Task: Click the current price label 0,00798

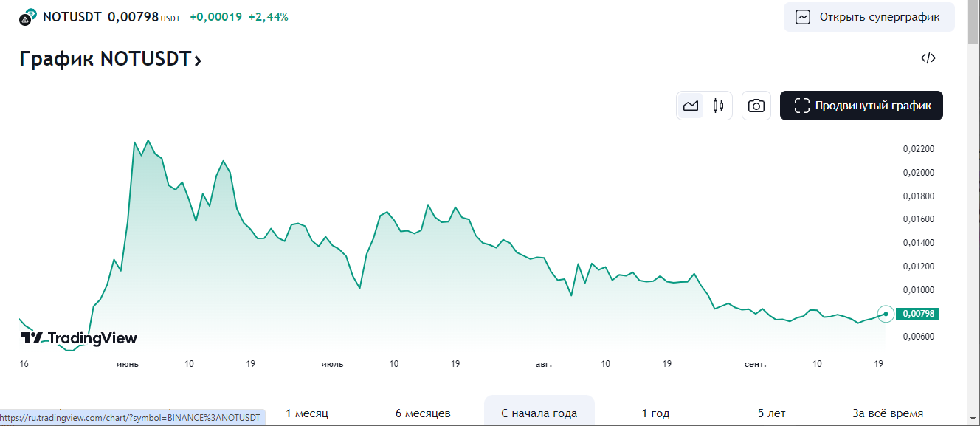Action: (918, 314)
